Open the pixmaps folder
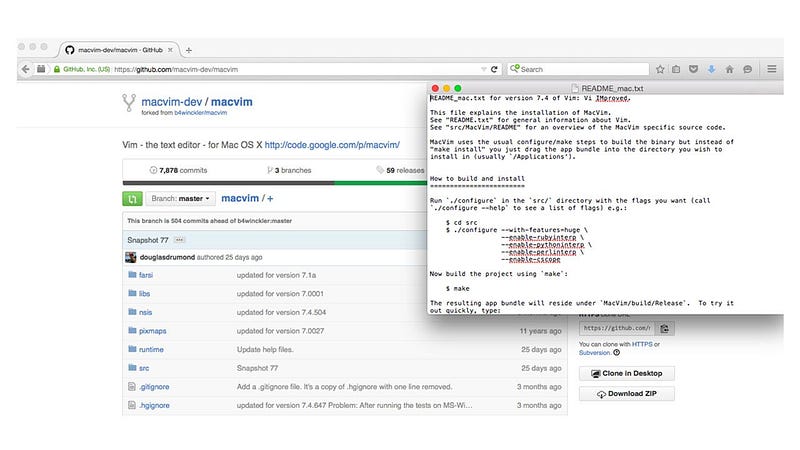Image resolution: width=800 pixels, height=450 pixels. [153, 331]
